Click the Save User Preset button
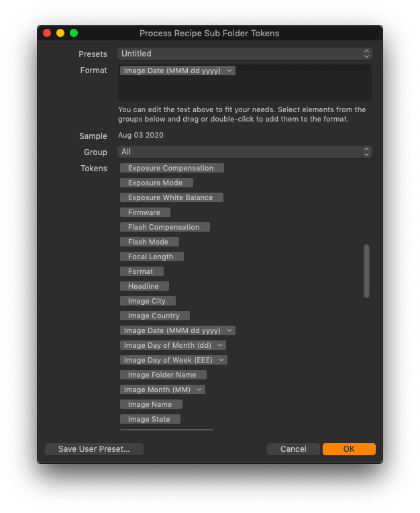Image resolution: width=420 pixels, height=513 pixels. [94, 449]
